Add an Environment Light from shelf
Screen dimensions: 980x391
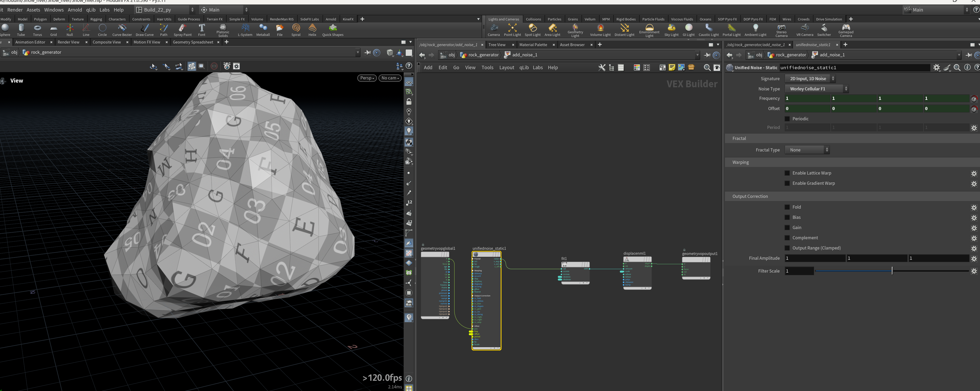point(649,30)
